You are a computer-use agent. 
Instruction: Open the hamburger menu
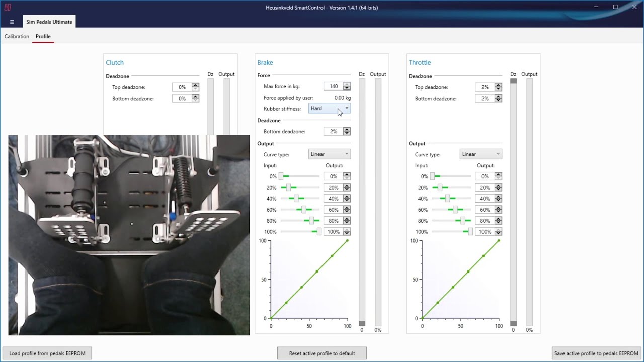[12, 22]
